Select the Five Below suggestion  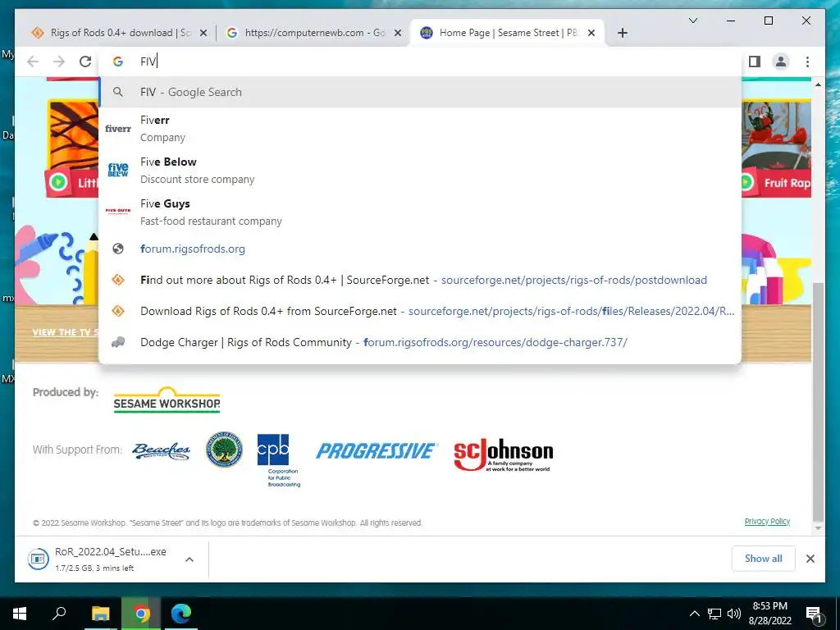coord(420,171)
